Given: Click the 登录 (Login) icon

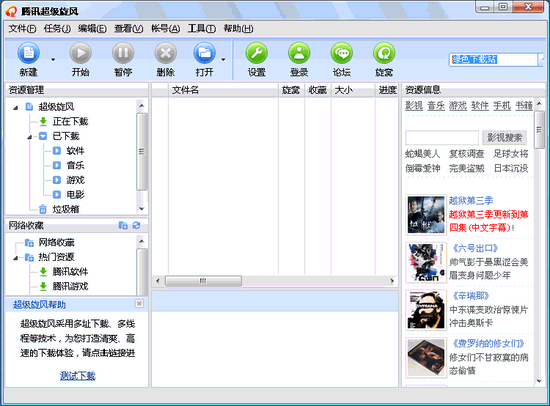Looking at the screenshot, I should click(x=299, y=53).
